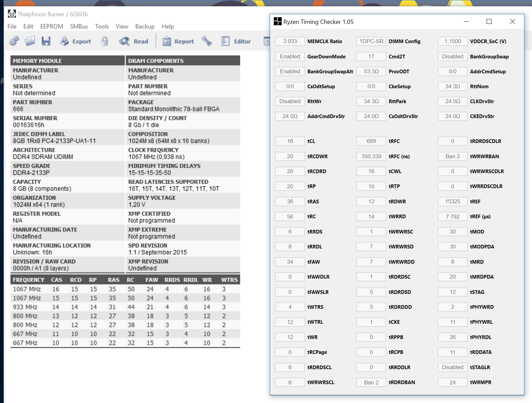Click the tWRMPR value field
The image size is (532, 403).
(453, 382)
